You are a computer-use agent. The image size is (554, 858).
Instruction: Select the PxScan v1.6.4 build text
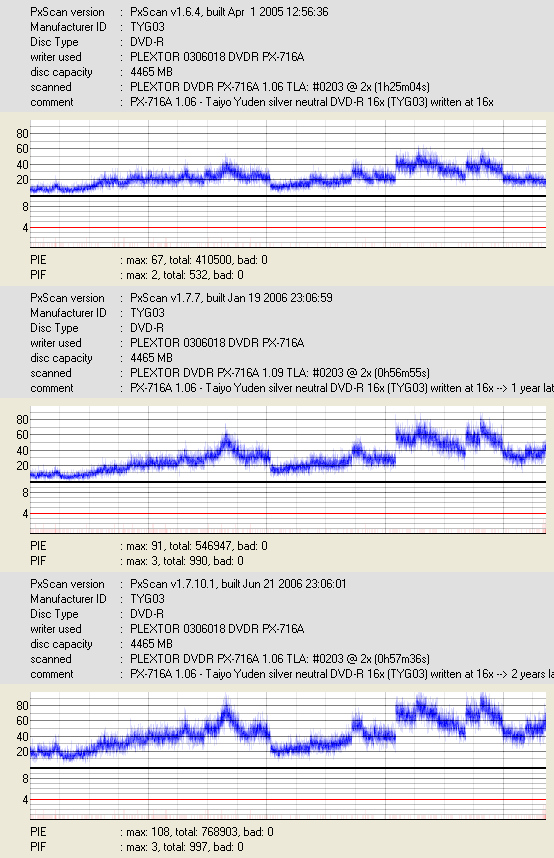(x=229, y=12)
